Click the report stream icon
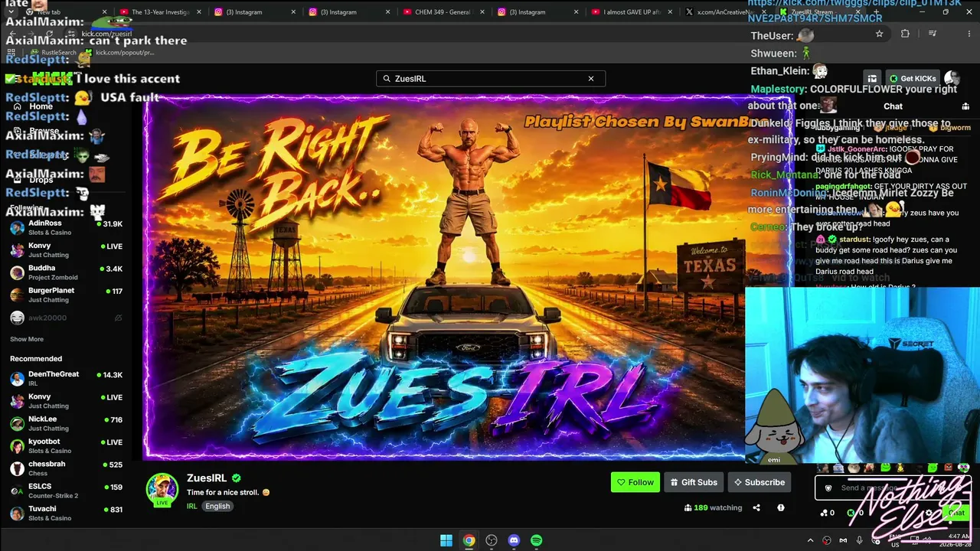 [x=781, y=507]
